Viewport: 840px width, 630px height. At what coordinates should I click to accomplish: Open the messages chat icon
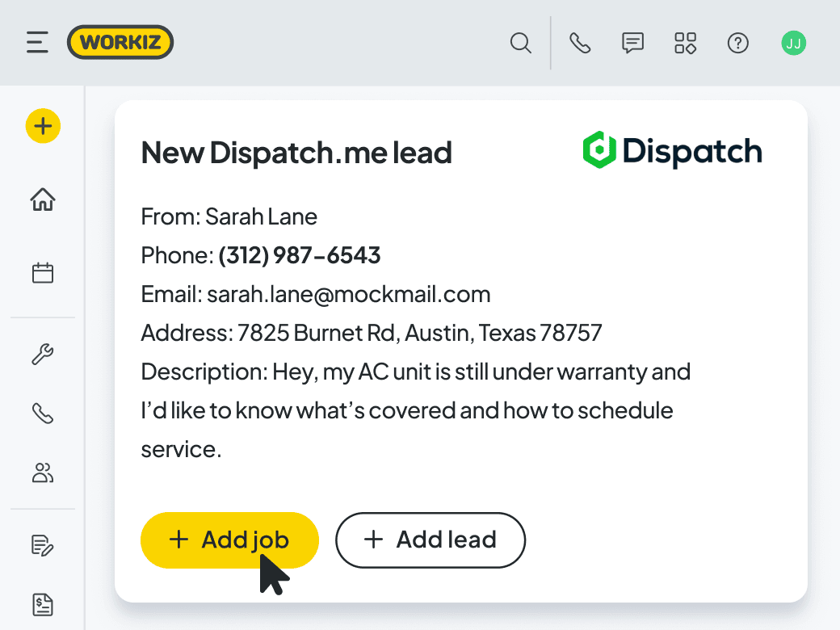pyautogui.click(x=632, y=43)
